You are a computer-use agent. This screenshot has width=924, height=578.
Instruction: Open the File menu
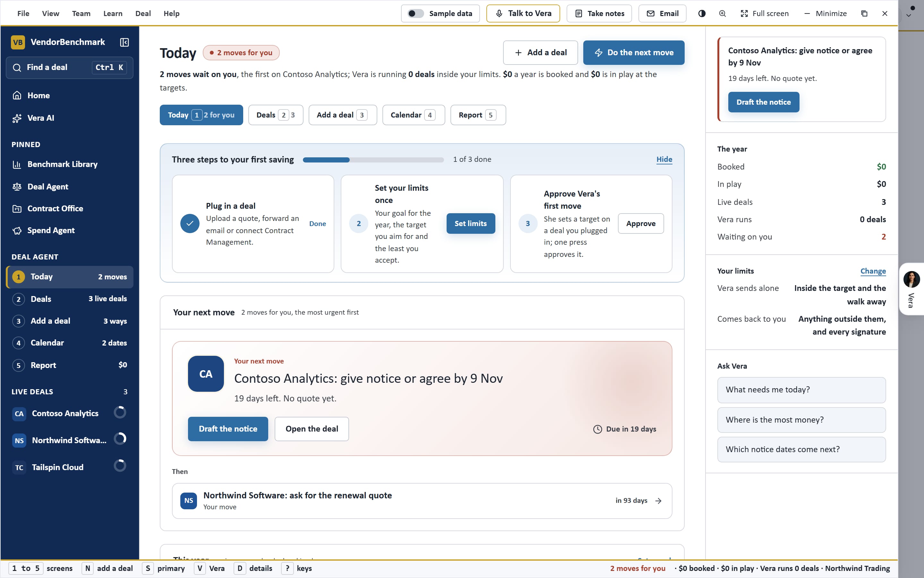click(23, 13)
